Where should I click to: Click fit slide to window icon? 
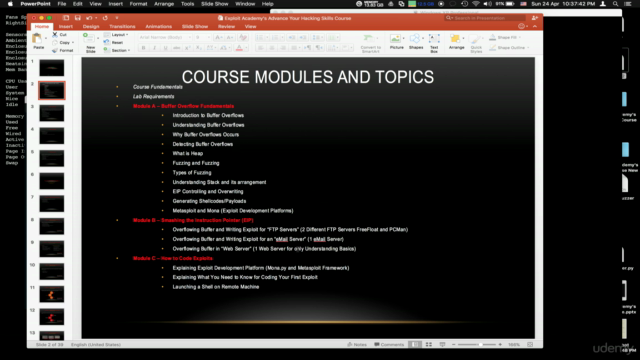[530, 344]
